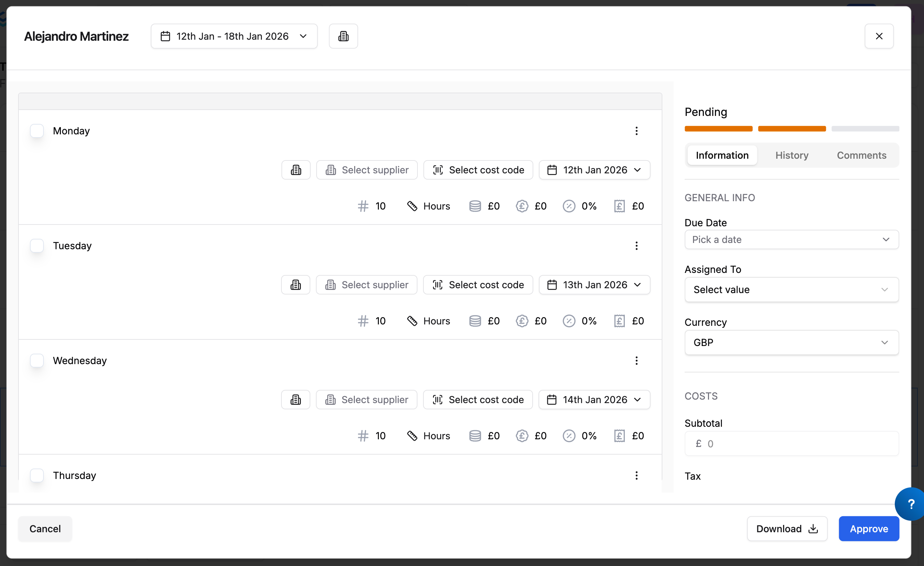Click into the Subtotal amount field
This screenshot has height=566, width=924.
(791, 443)
